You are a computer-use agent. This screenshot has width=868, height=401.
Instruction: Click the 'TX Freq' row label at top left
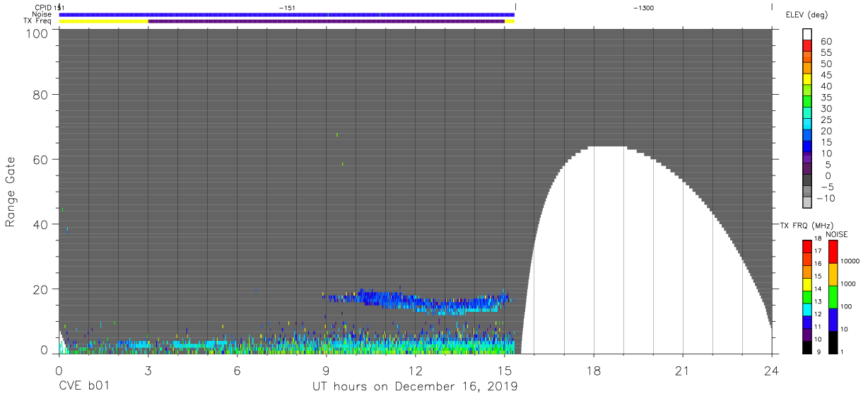(37, 21)
